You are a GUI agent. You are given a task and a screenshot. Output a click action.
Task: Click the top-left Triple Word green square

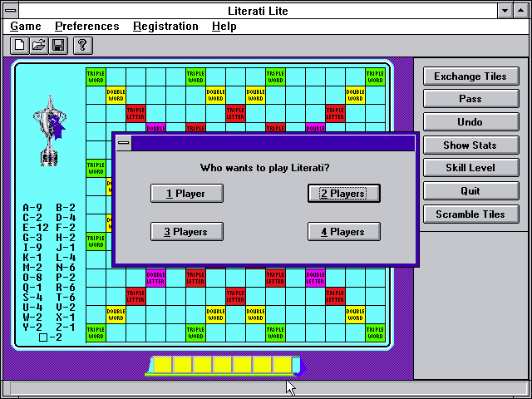[x=96, y=76]
